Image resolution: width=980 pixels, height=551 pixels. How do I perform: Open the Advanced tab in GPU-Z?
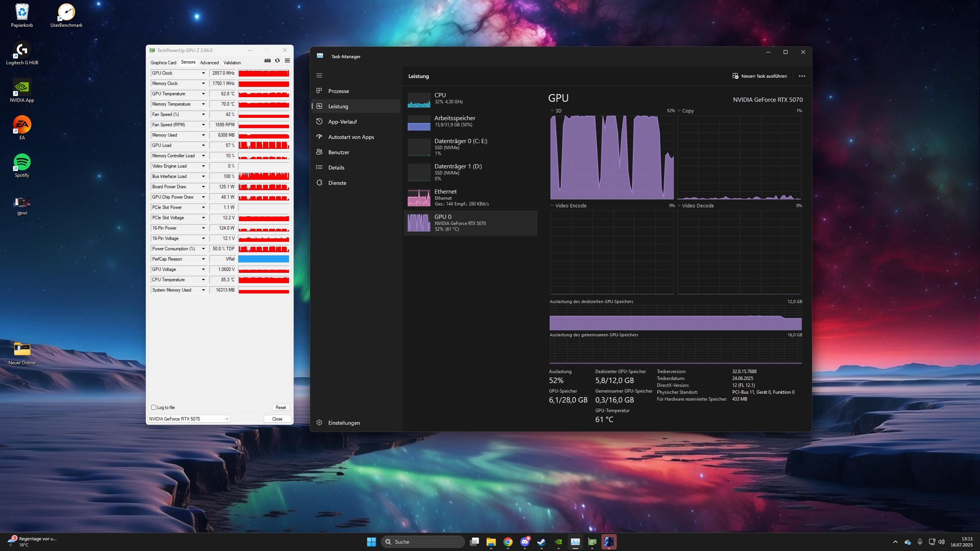[209, 62]
